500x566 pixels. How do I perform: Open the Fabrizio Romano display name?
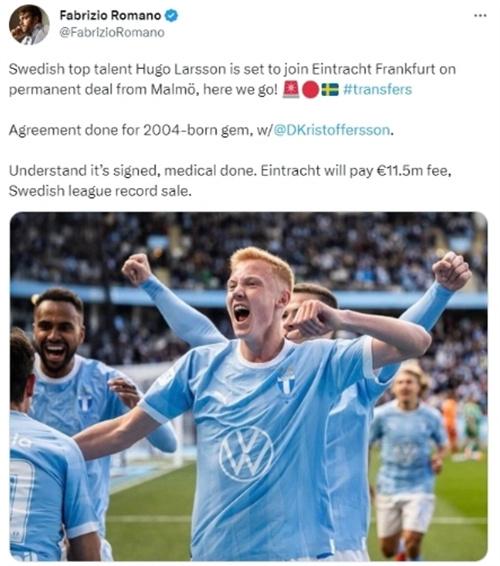click(x=110, y=16)
